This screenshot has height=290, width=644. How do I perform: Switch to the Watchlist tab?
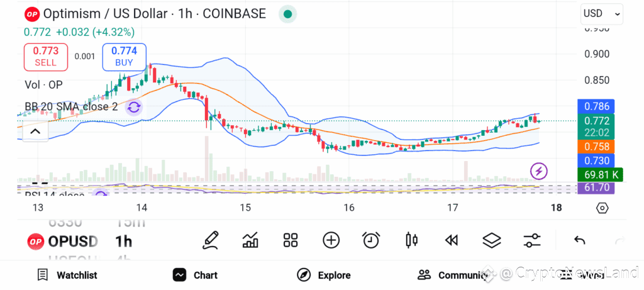coord(67,275)
